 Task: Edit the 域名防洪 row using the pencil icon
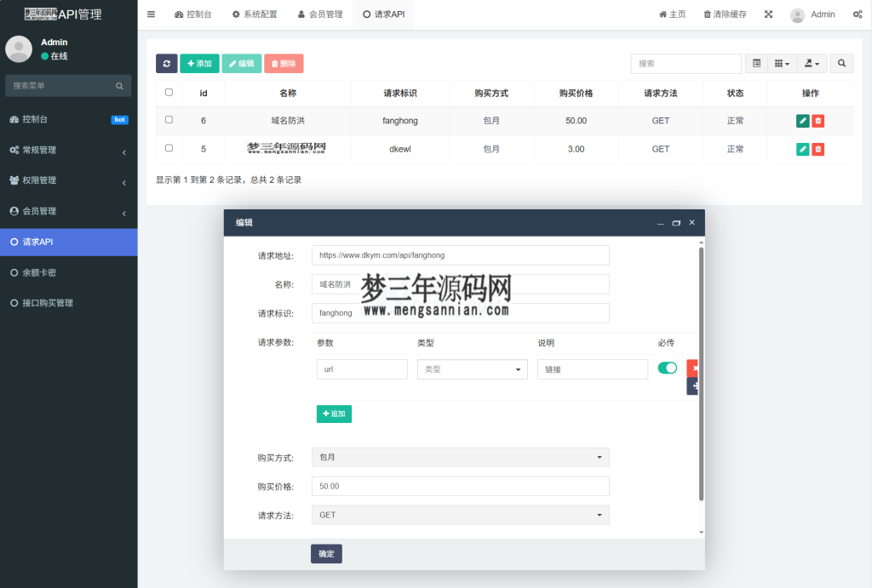pos(801,120)
